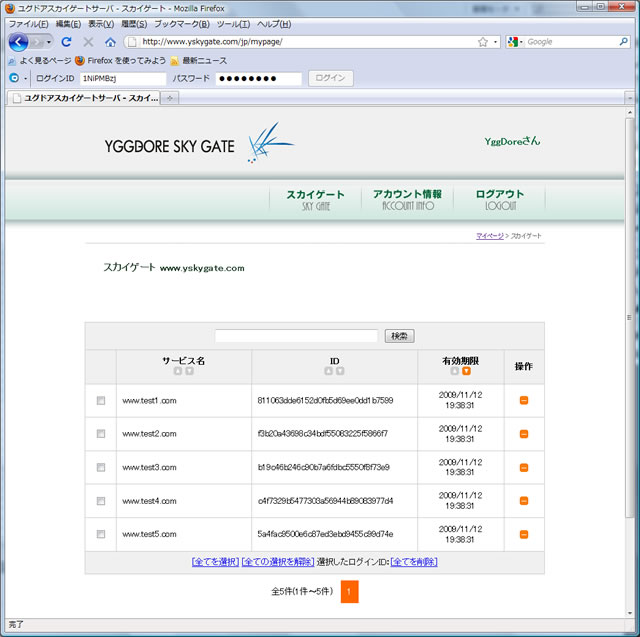This screenshot has width=640, height=637.
Task: Click the orange remove icon in www.test4.com row
Action: coord(524,501)
